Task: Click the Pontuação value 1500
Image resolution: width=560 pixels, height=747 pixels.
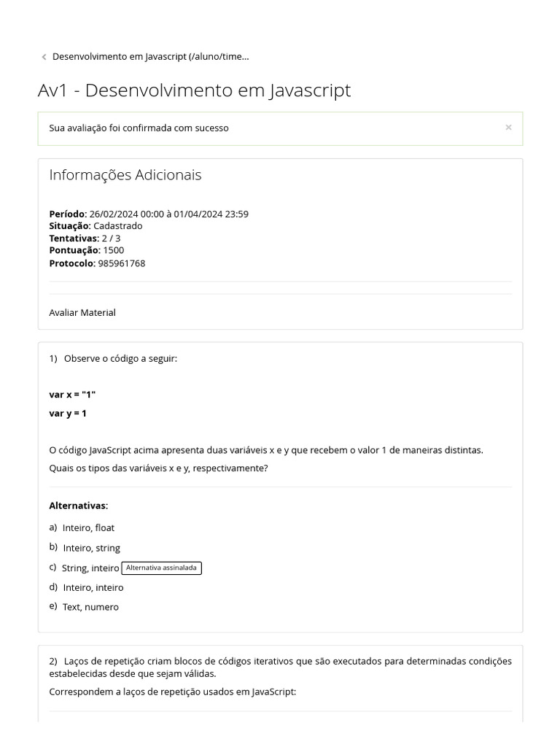Action: (x=113, y=250)
